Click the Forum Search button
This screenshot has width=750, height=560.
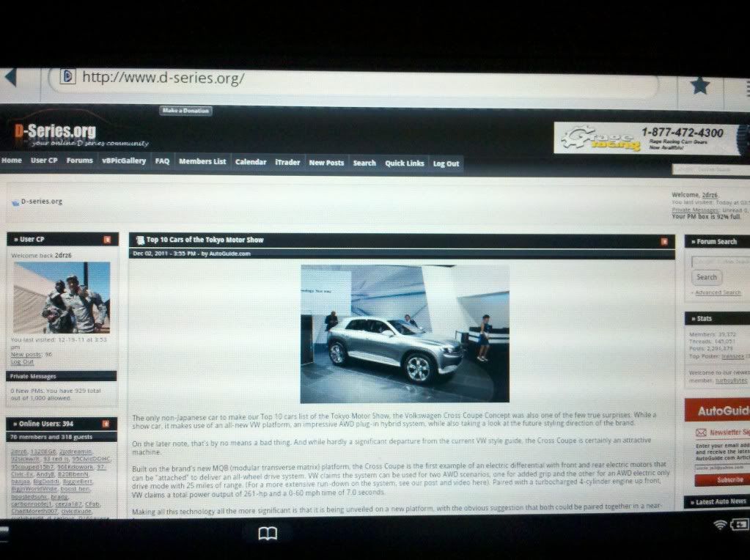coord(707,277)
